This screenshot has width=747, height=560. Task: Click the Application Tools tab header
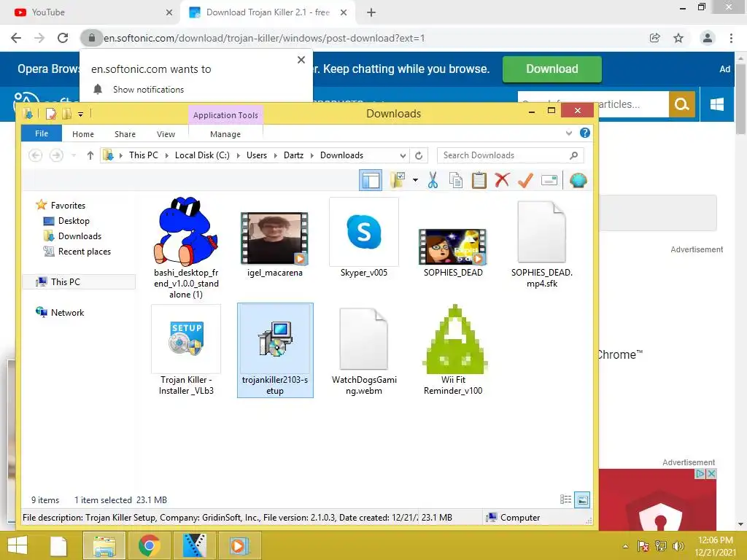tap(225, 115)
